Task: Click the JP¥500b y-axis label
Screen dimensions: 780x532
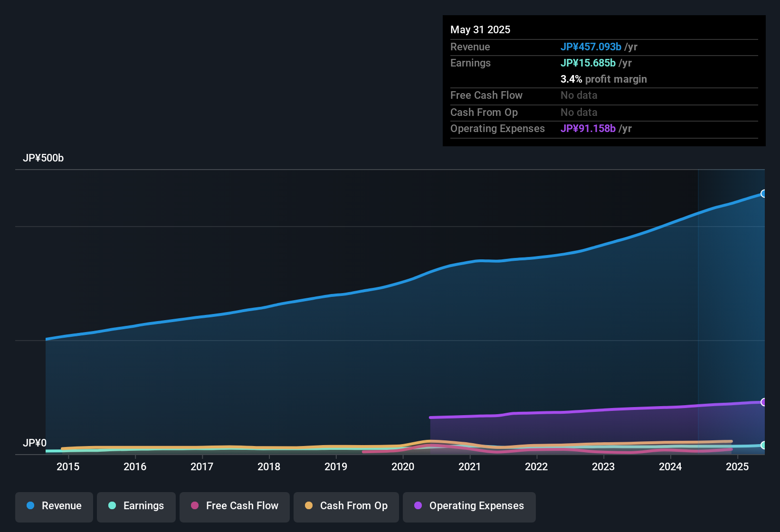Action: click(x=43, y=158)
